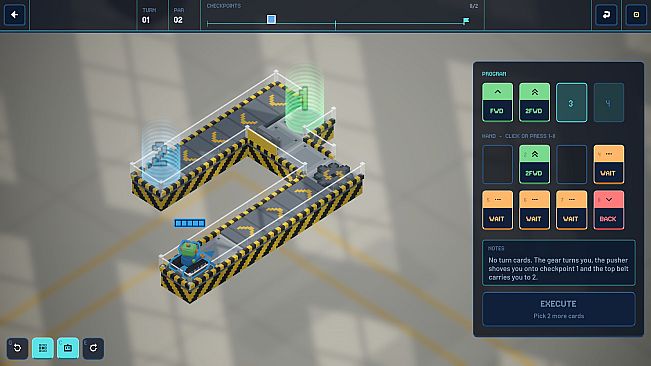This screenshot has height=366, width=651.
Task: Select program slot 3
Action: tap(571, 102)
